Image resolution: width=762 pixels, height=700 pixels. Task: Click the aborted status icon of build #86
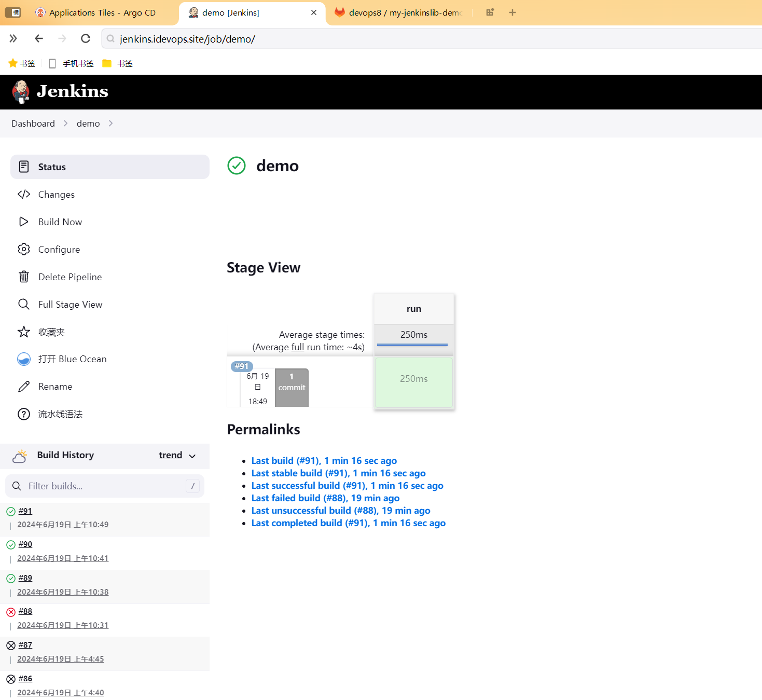[x=11, y=679]
